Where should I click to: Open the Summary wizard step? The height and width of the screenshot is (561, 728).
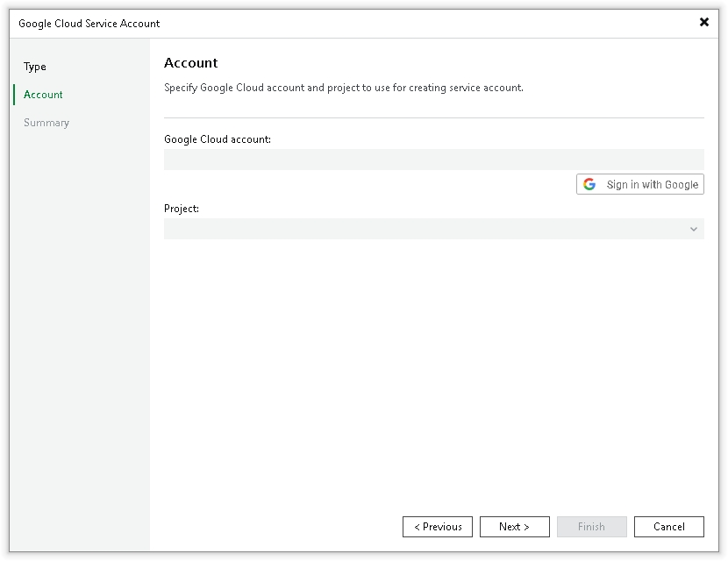tap(46, 123)
